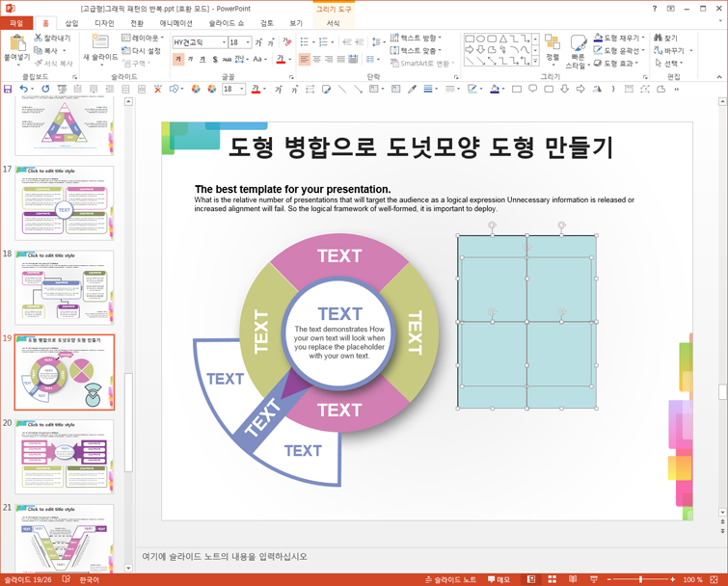Switch to slide sorter view in status bar
The height and width of the screenshot is (586, 728).
point(553,579)
